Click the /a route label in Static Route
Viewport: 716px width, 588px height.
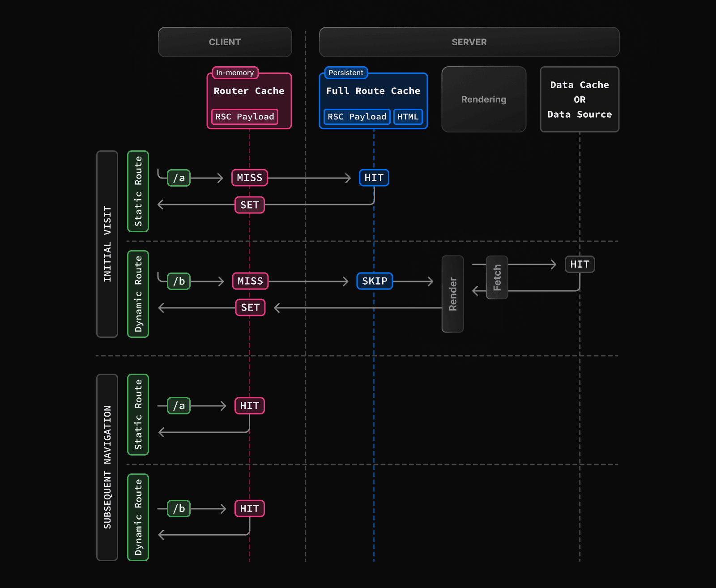point(178,178)
